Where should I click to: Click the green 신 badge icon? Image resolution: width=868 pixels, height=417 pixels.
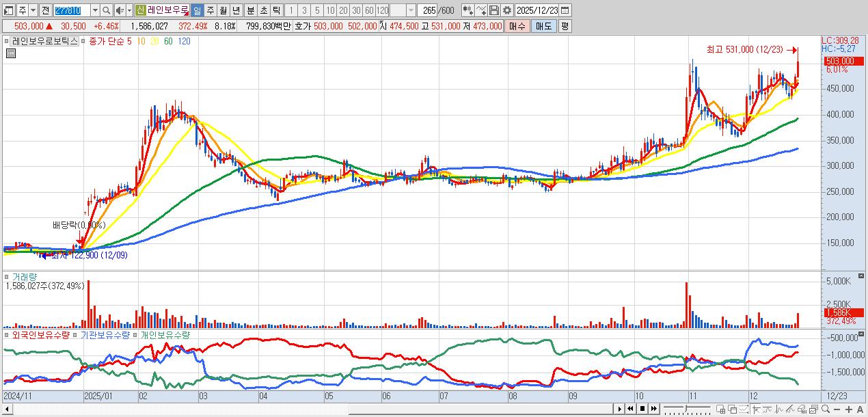tap(141, 10)
